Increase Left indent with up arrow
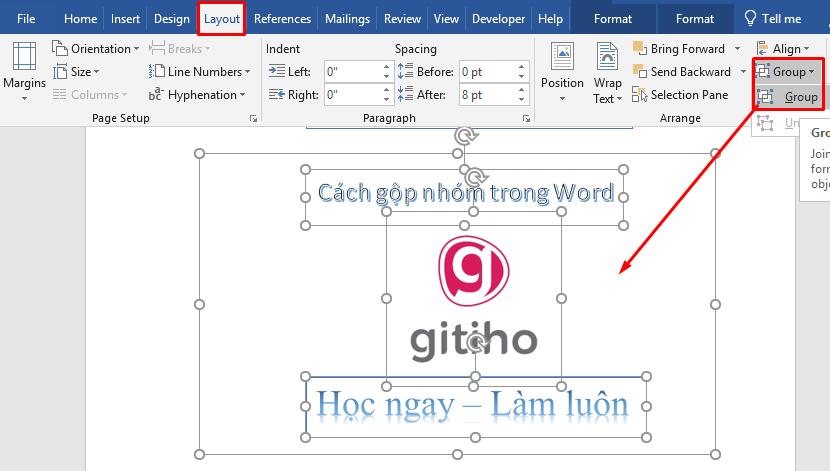830x471 pixels. [x=386, y=67]
